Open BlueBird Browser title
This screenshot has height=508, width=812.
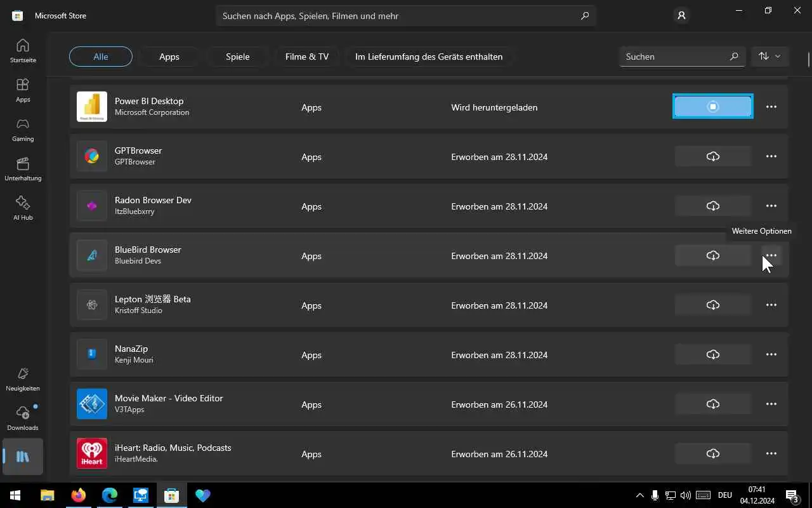coord(148,250)
